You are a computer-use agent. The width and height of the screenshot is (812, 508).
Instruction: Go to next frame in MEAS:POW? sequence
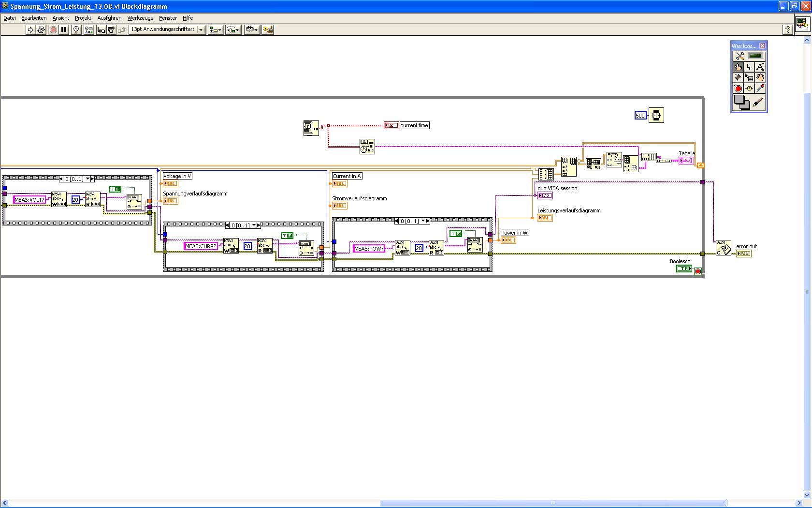[428, 221]
